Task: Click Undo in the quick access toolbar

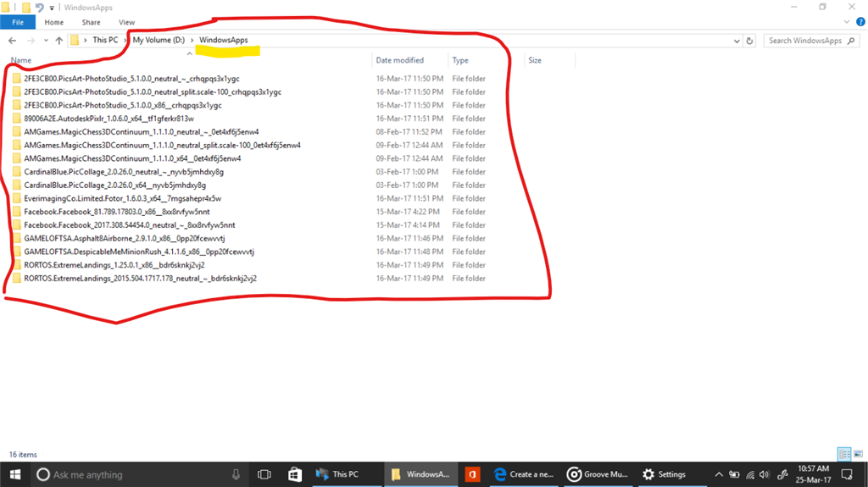Action: pos(39,7)
